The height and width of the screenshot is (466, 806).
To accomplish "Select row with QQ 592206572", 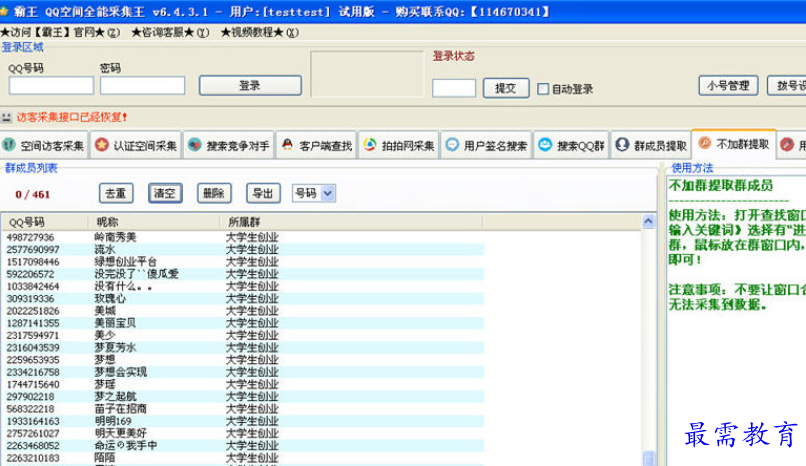I will (243, 274).
